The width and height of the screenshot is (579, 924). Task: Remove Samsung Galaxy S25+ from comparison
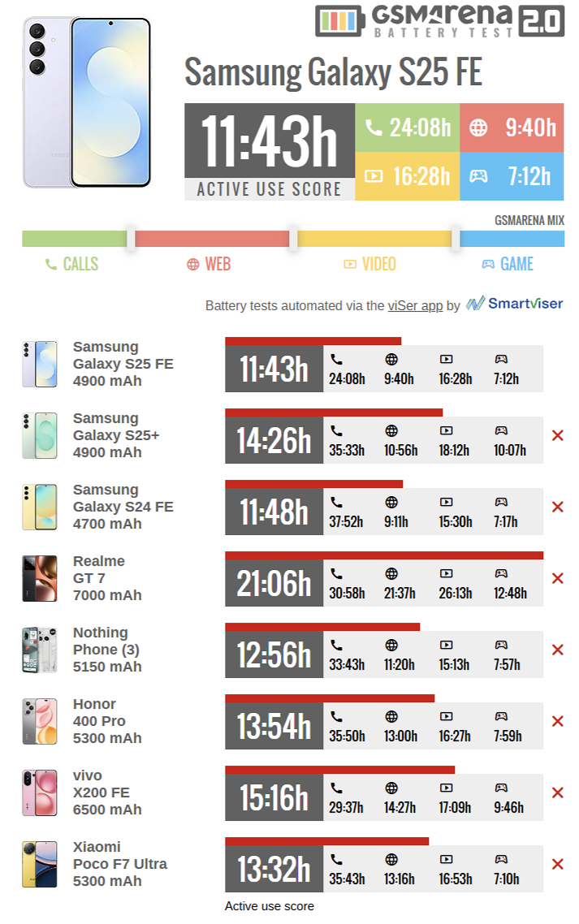tap(557, 436)
